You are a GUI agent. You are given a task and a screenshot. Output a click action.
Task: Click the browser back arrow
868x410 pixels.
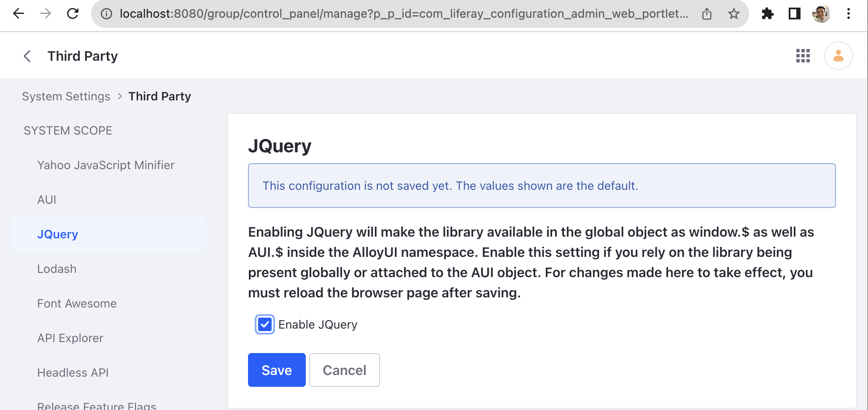19,14
